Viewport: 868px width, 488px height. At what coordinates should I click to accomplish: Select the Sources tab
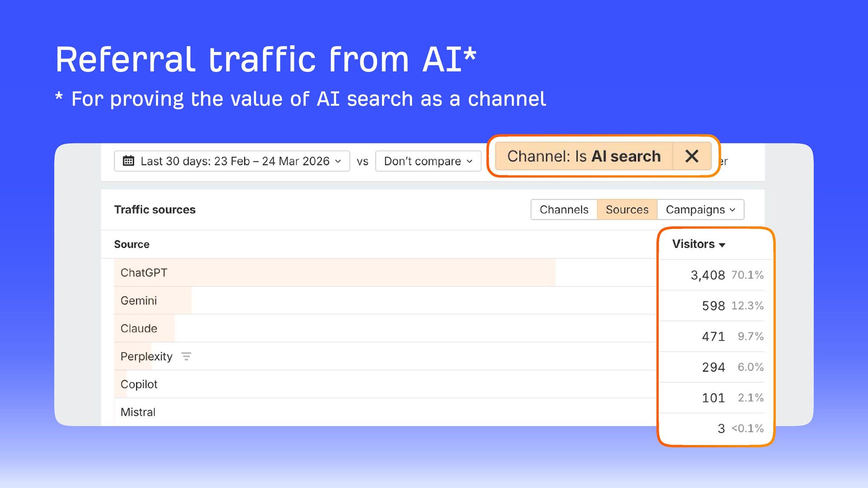(x=627, y=210)
